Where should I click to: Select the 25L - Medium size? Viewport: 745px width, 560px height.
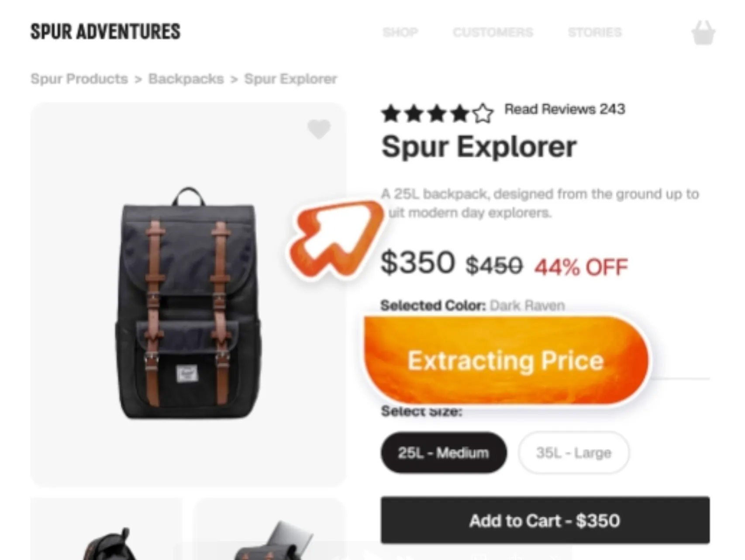tap(444, 453)
